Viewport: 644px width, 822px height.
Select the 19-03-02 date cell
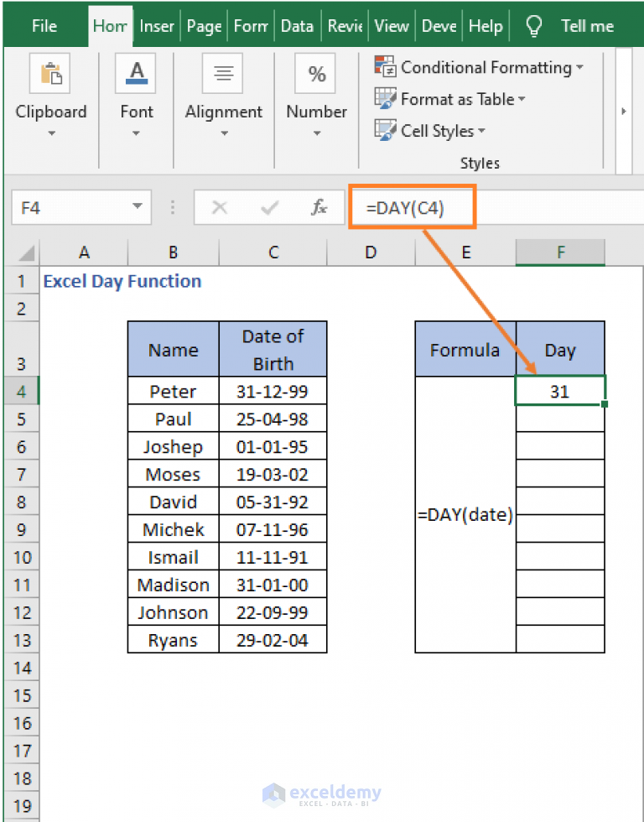[273, 474]
